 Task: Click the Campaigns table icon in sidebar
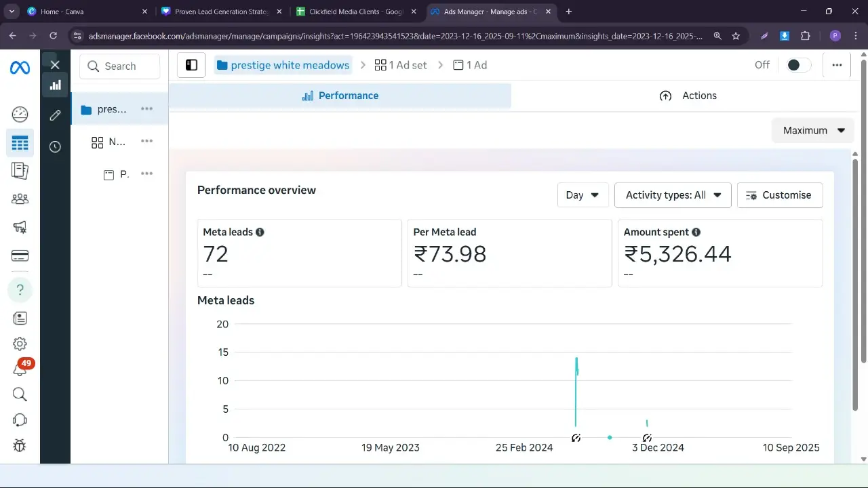[20, 143]
